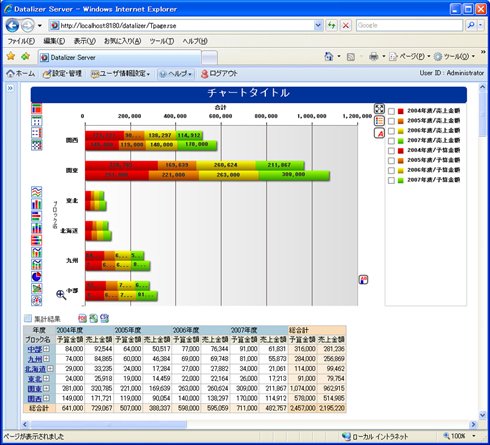Viewport: 490px width, 445px height.
Task: Expand the 関東 row in the table
Action: tap(46, 388)
